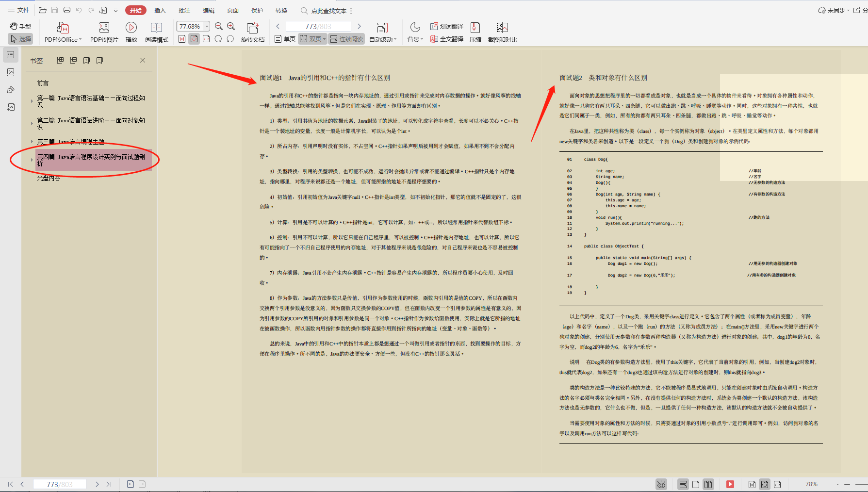Click the rotate clockwise icon
This screenshot has width=868, height=492.
pyautogui.click(x=230, y=39)
